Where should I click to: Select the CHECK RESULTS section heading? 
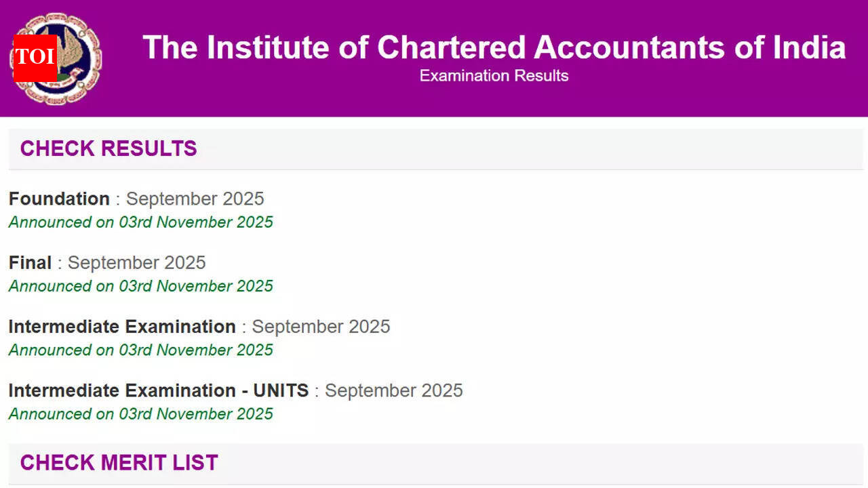point(108,148)
